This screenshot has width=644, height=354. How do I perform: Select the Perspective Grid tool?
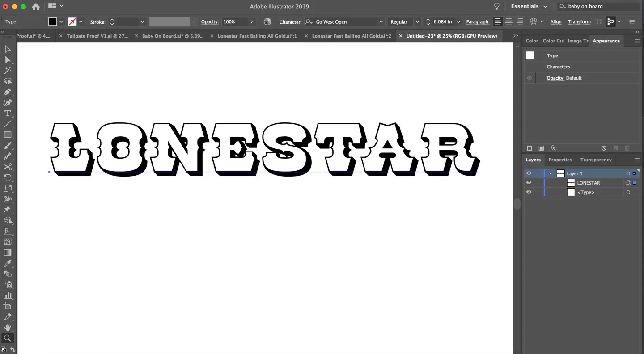coord(8,231)
